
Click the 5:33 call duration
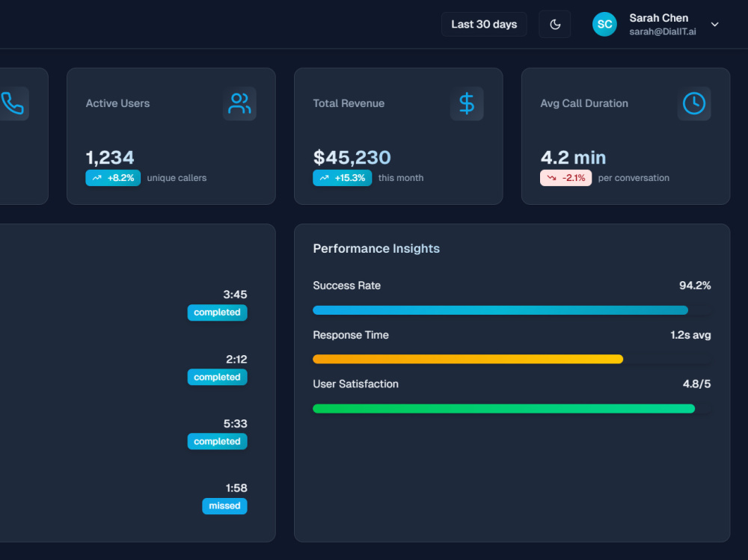(x=235, y=424)
